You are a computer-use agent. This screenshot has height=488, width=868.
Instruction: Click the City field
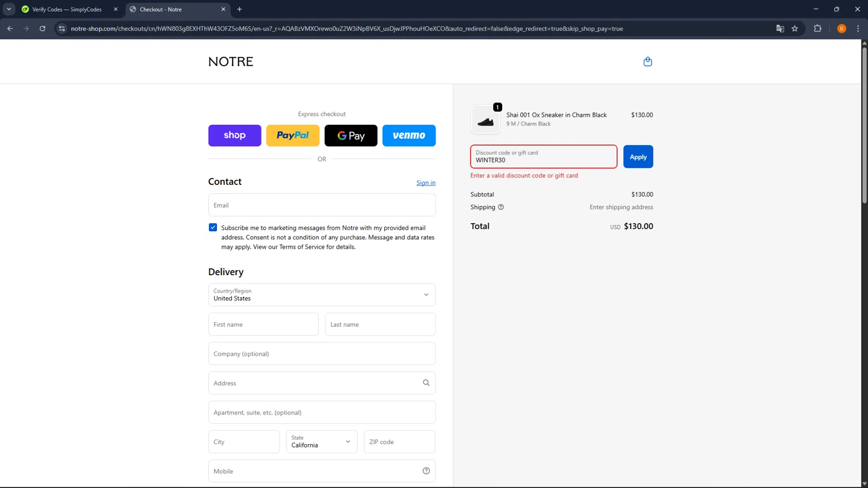pos(244,442)
